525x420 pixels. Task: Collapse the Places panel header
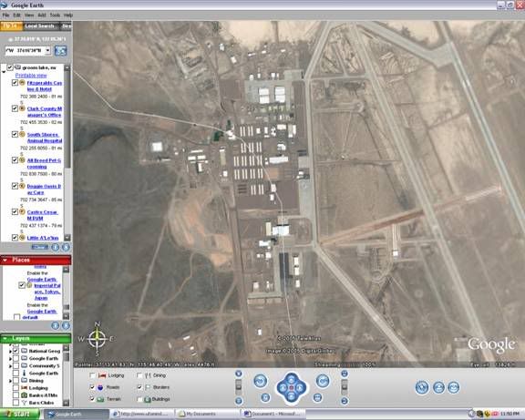(5, 260)
